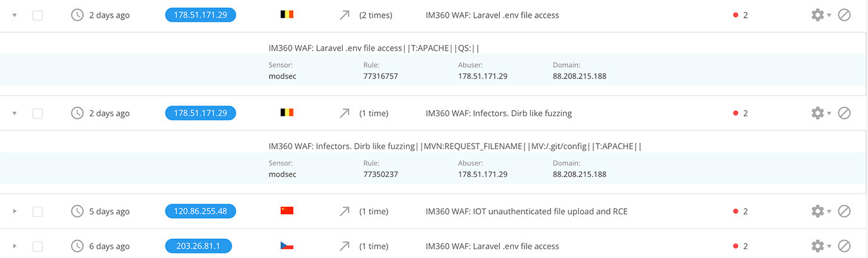868x258 pixels.
Task: Tick the checkbox for the 120.86.255.48 incident
Action: click(x=38, y=211)
